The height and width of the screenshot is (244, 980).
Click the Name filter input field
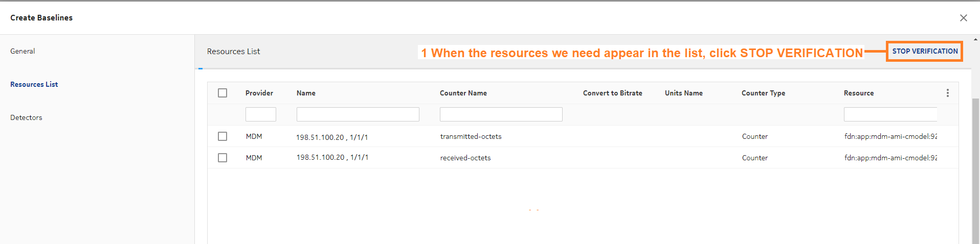tap(358, 114)
